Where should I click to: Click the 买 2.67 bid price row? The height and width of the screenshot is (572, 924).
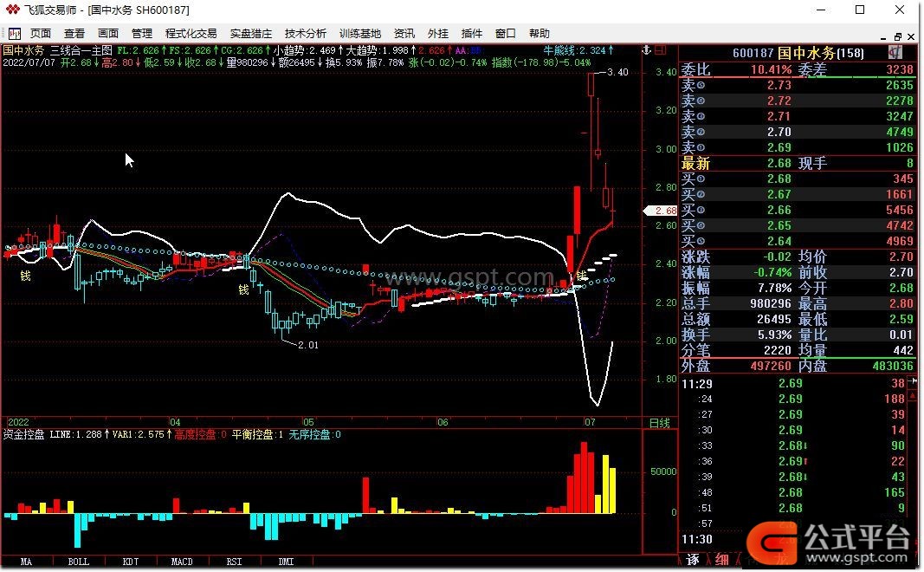pos(798,195)
